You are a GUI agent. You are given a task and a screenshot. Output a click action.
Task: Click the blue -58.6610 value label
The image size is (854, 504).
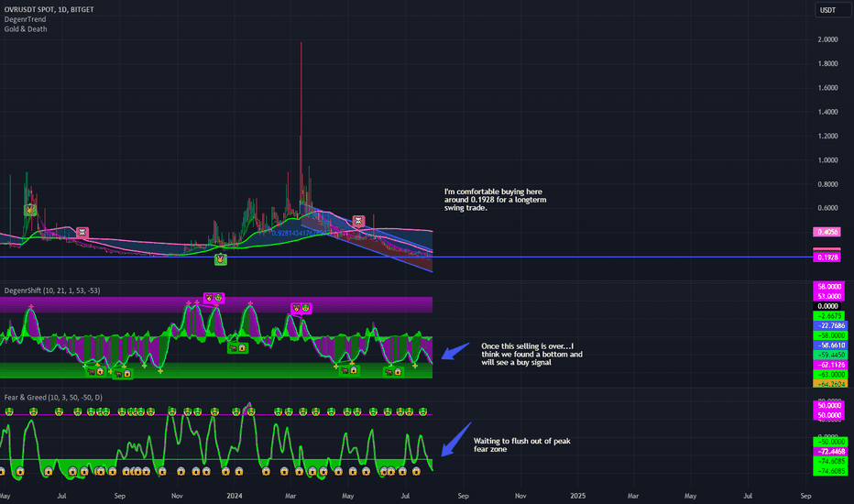point(830,345)
